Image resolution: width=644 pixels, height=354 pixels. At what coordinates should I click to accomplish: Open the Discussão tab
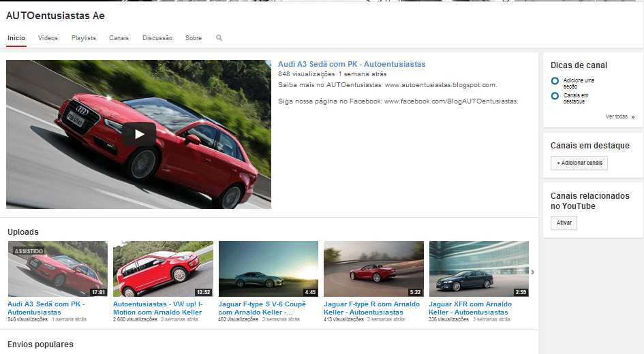pos(157,38)
